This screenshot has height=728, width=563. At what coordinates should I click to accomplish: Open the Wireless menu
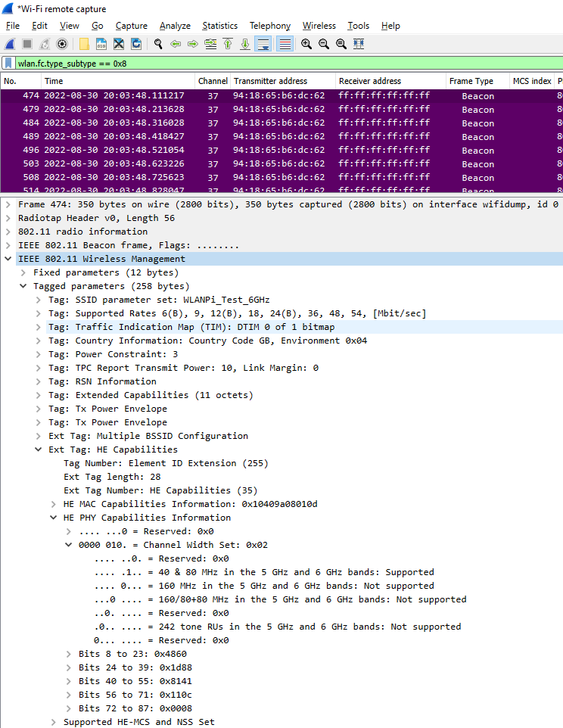point(319,26)
